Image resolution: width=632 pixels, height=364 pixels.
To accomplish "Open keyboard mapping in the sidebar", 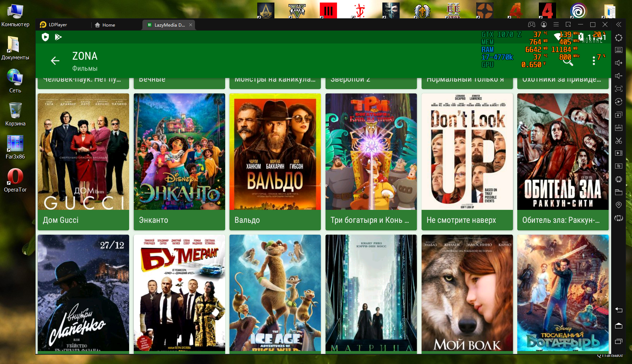I will [x=618, y=50].
